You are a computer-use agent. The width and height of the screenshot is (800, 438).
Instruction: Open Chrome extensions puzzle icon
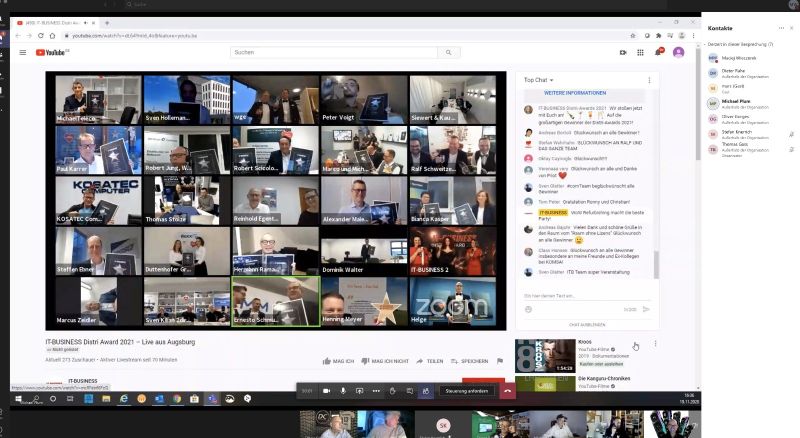(x=659, y=36)
